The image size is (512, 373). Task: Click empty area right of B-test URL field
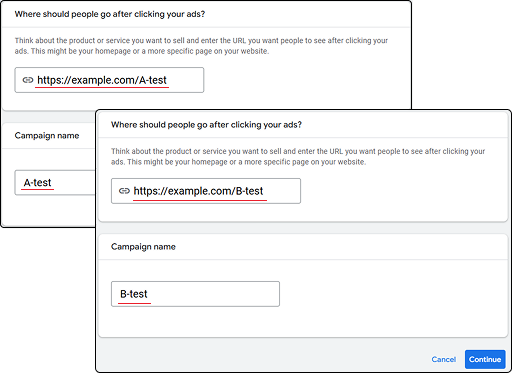(x=400, y=191)
